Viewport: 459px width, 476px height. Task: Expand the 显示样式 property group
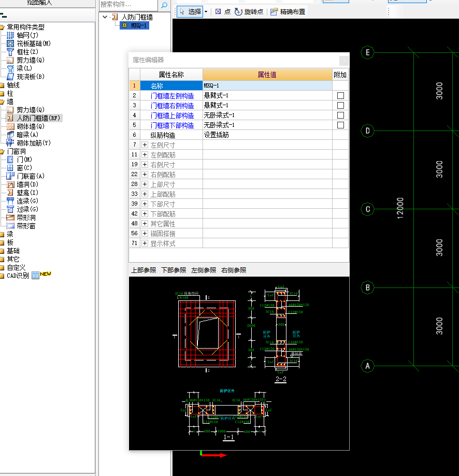point(145,243)
